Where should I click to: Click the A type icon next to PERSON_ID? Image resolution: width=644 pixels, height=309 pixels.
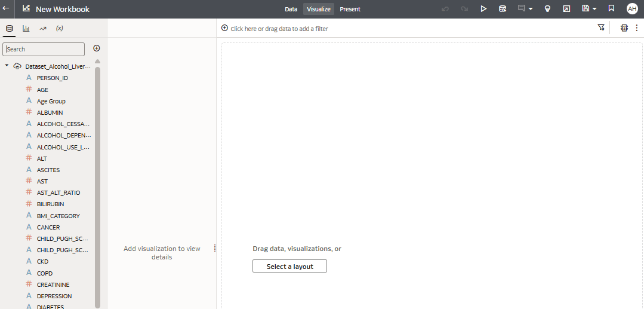click(29, 77)
